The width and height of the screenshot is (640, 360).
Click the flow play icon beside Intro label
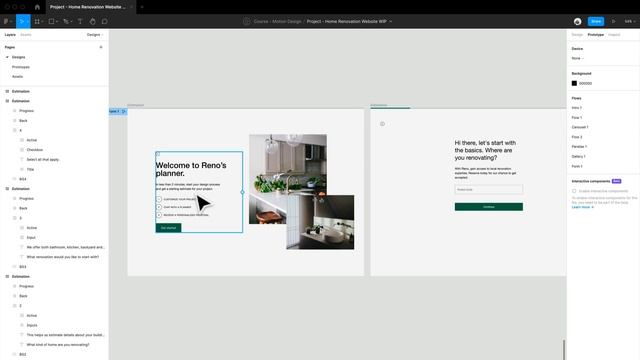124,111
